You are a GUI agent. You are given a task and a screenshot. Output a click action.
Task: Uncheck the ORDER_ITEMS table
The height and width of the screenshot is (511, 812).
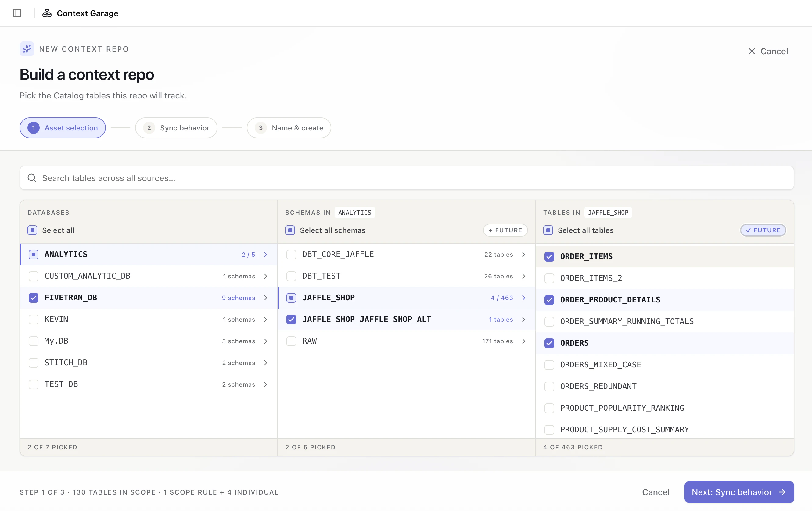[x=549, y=256]
